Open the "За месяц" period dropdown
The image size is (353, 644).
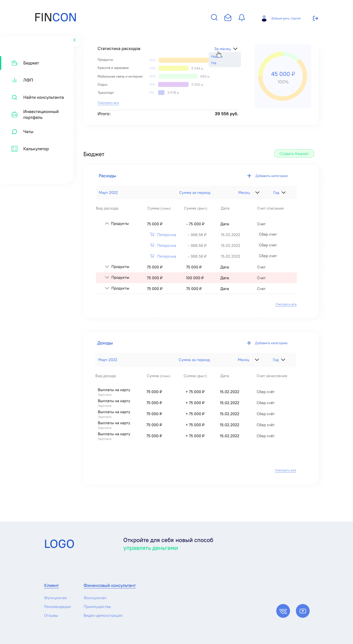pyautogui.click(x=226, y=49)
